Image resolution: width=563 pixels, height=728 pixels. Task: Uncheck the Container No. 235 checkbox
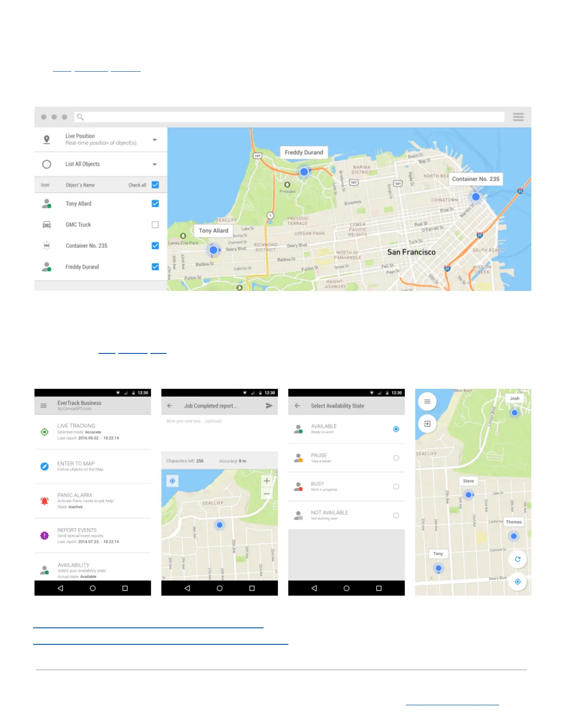[155, 245]
